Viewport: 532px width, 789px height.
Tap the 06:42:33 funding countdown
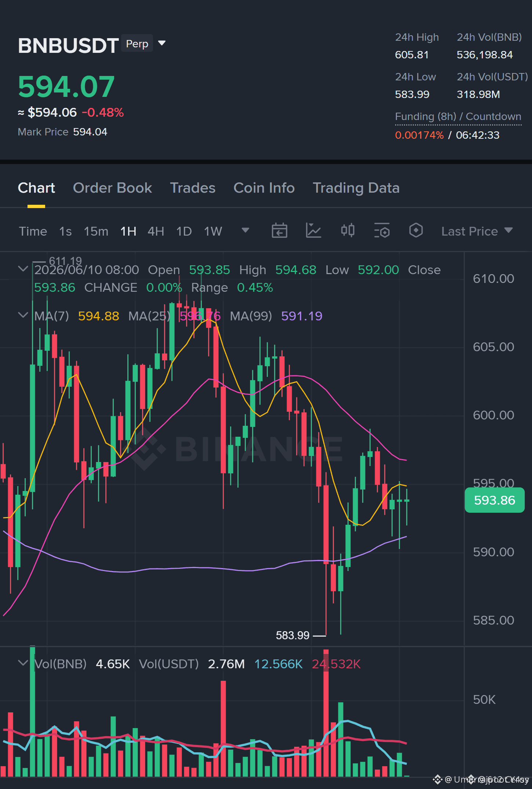(478, 135)
